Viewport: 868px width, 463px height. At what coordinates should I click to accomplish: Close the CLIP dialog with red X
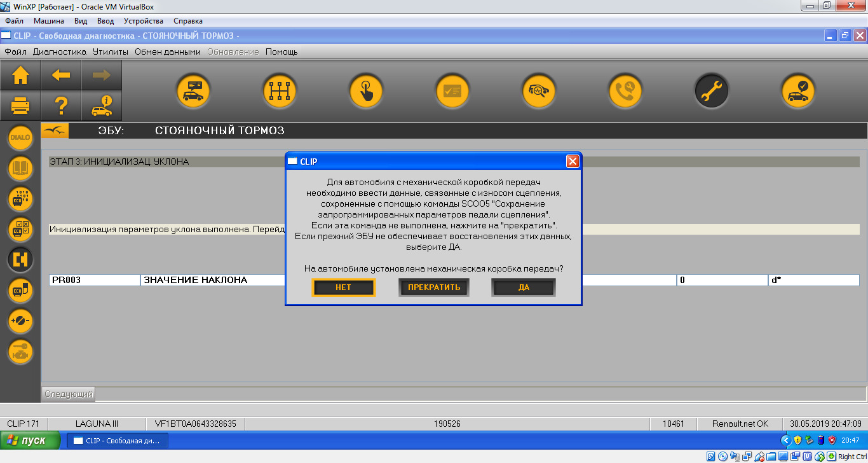point(573,162)
